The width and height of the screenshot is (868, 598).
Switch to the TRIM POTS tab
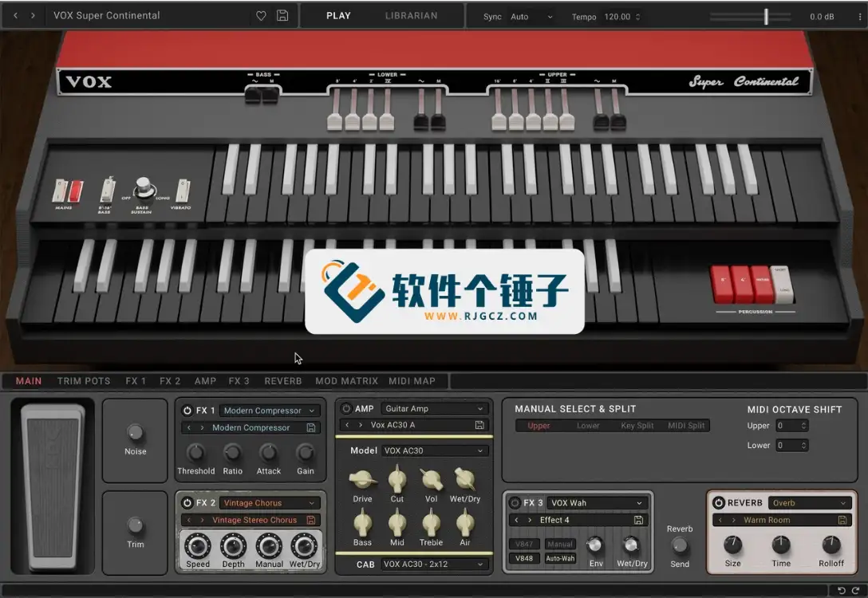pyautogui.click(x=84, y=381)
